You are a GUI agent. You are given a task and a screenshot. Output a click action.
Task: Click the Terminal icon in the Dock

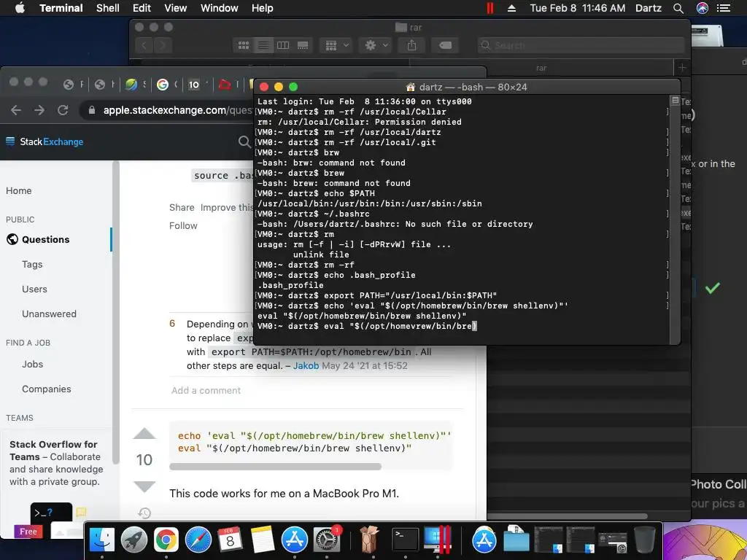tap(406, 540)
